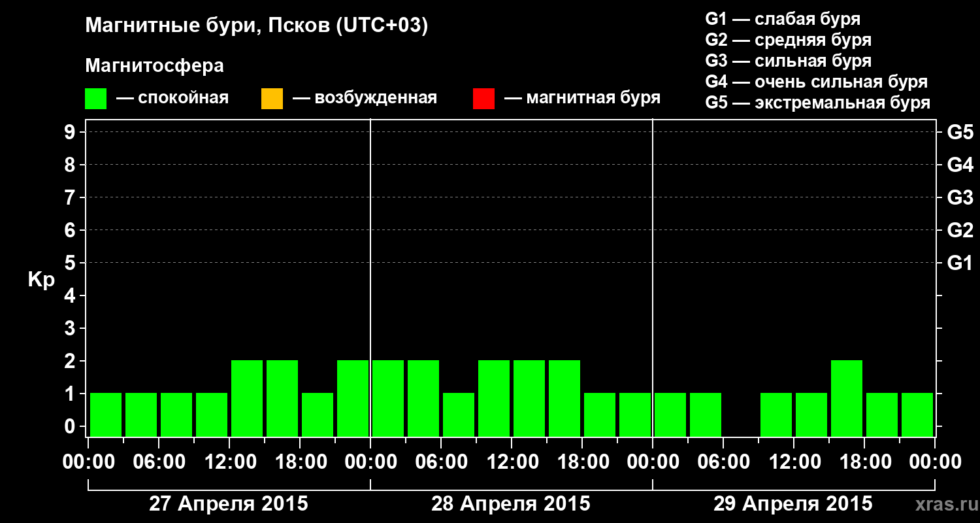Click the 28 April 18:00–21:00 bar with Kp 1
Screen dimensions: 980x523
click(600, 414)
